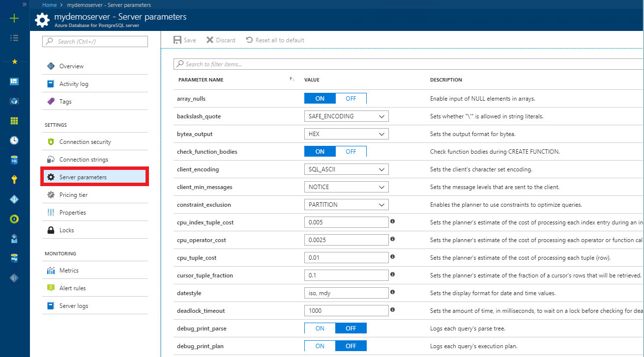The image size is (644, 357).
Task: Select the Dashboard icon in the left dock
Action: [x=14, y=81]
